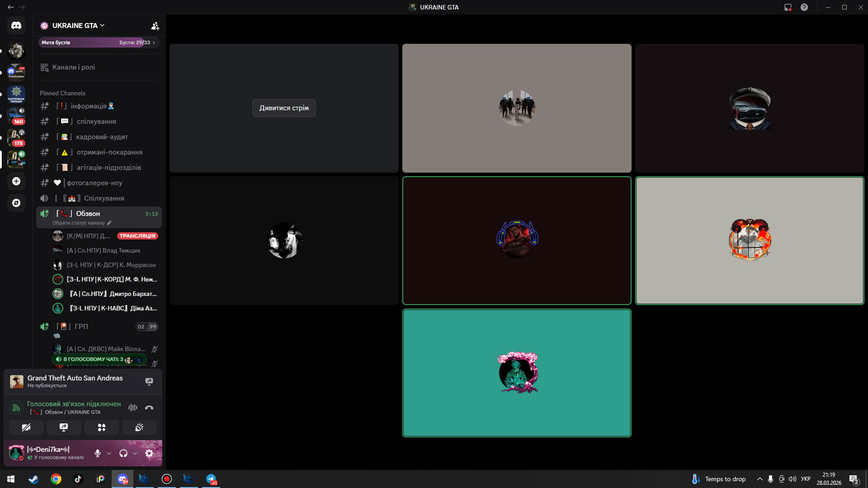The image size is (868, 488).
Task: Open headphone output options arrow
Action: 135,453
